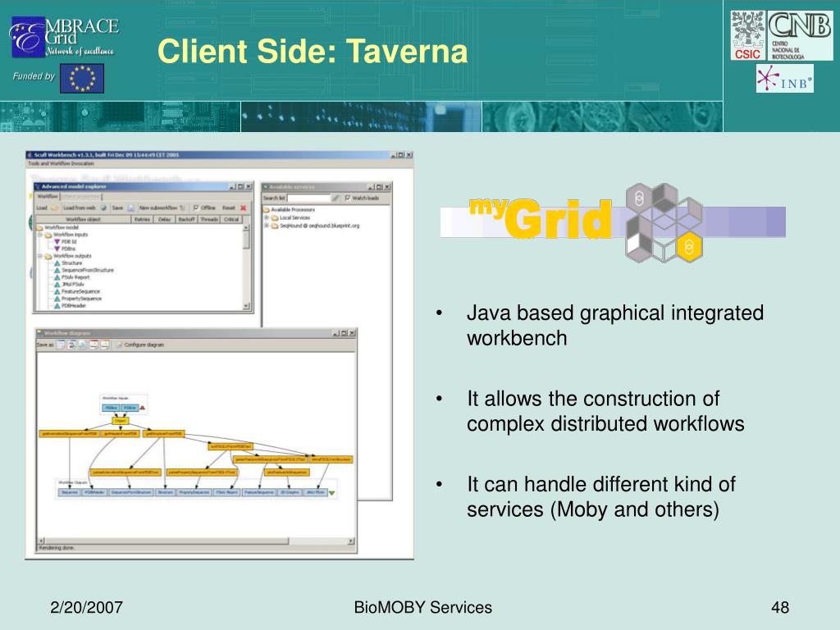Click the purple input arrow for PDBns
The image size is (840, 630).
pos(57,249)
